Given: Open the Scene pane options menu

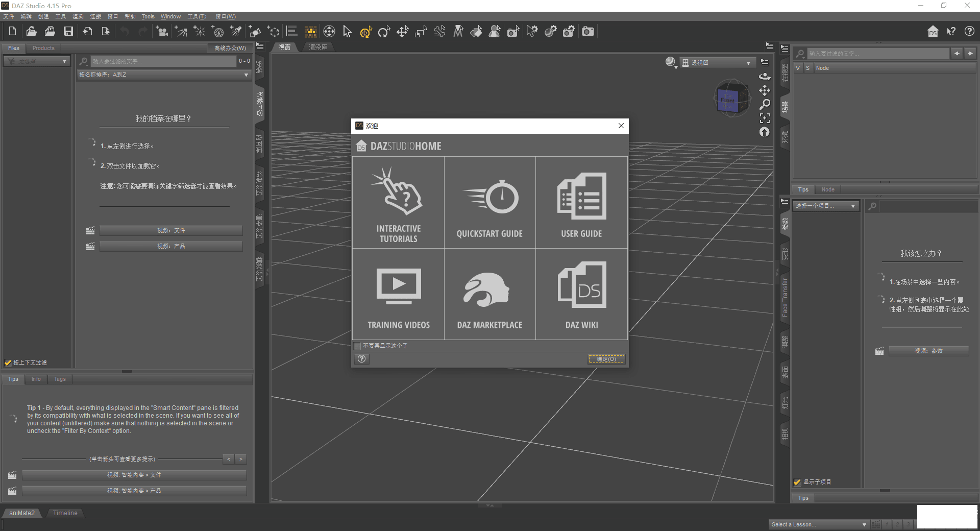Looking at the screenshot, I should point(785,49).
